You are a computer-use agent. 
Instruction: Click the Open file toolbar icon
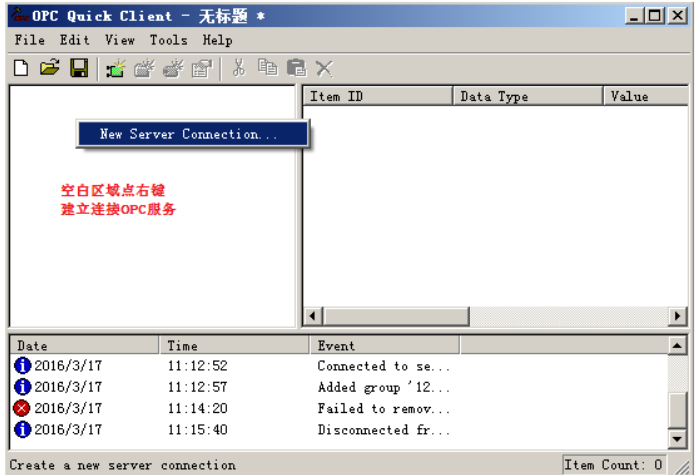point(50,68)
